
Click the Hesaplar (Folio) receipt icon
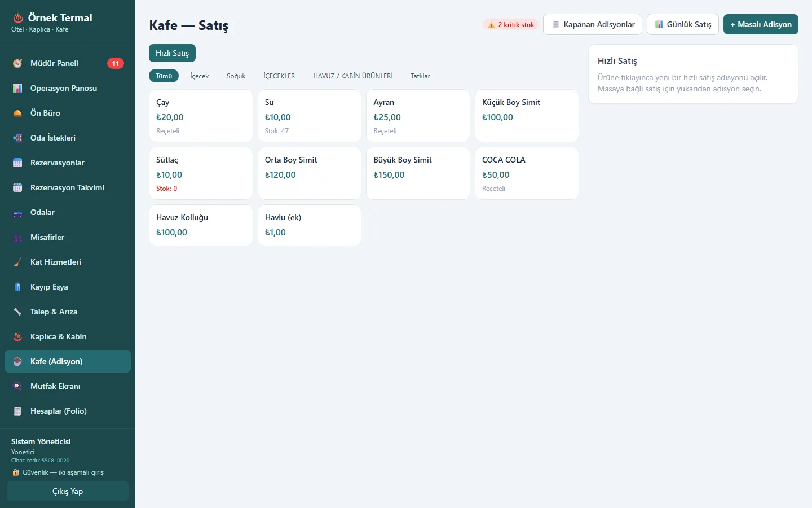(x=17, y=411)
